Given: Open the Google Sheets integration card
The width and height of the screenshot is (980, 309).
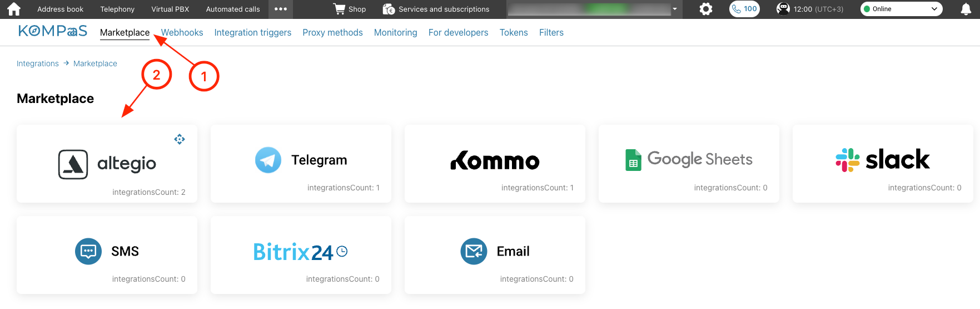Looking at the screenshot, I should coord(689,164).
